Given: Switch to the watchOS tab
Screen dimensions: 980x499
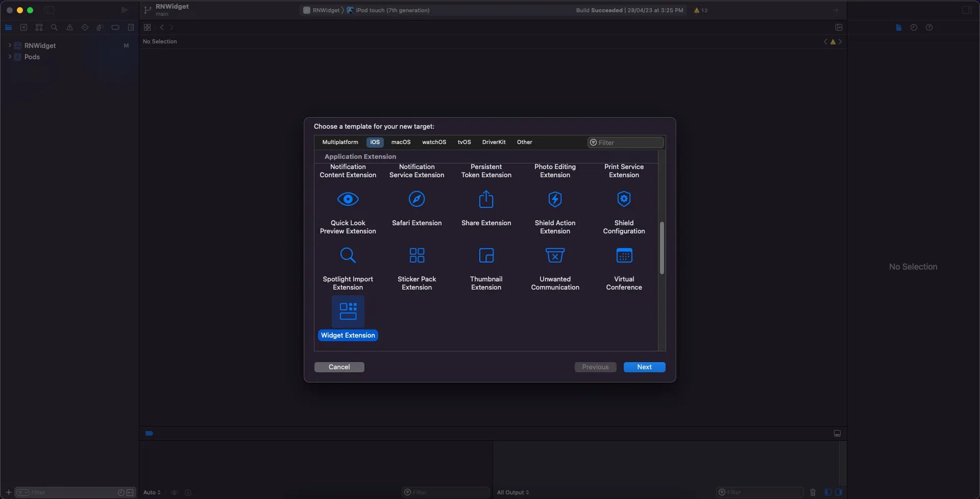Looking at the screenshot, I should [x=434, y=142].
